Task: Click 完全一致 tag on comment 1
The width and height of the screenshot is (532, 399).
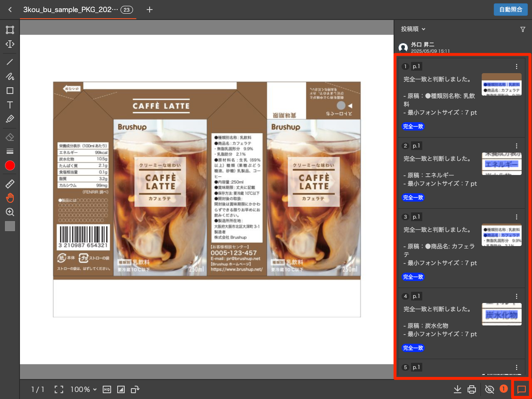Action: [x=413, y=126]
